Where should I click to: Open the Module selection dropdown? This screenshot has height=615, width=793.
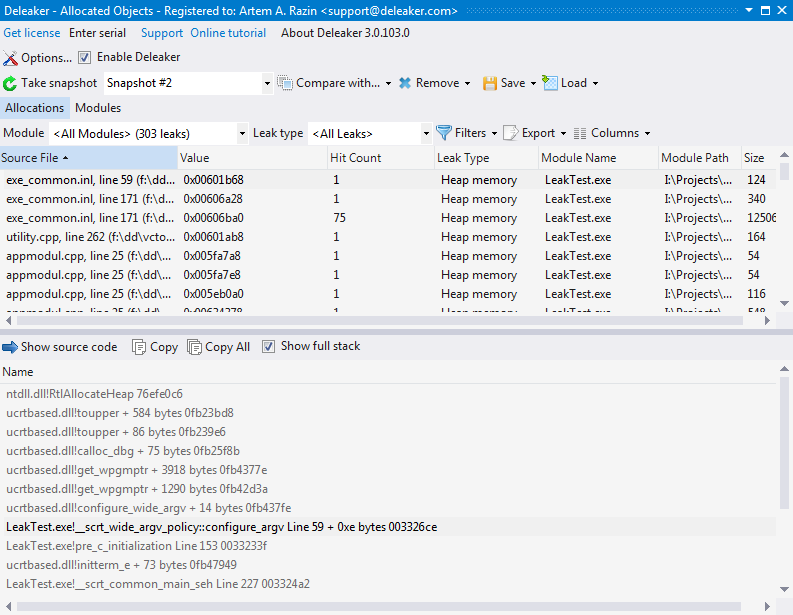(x=243, y=134)
